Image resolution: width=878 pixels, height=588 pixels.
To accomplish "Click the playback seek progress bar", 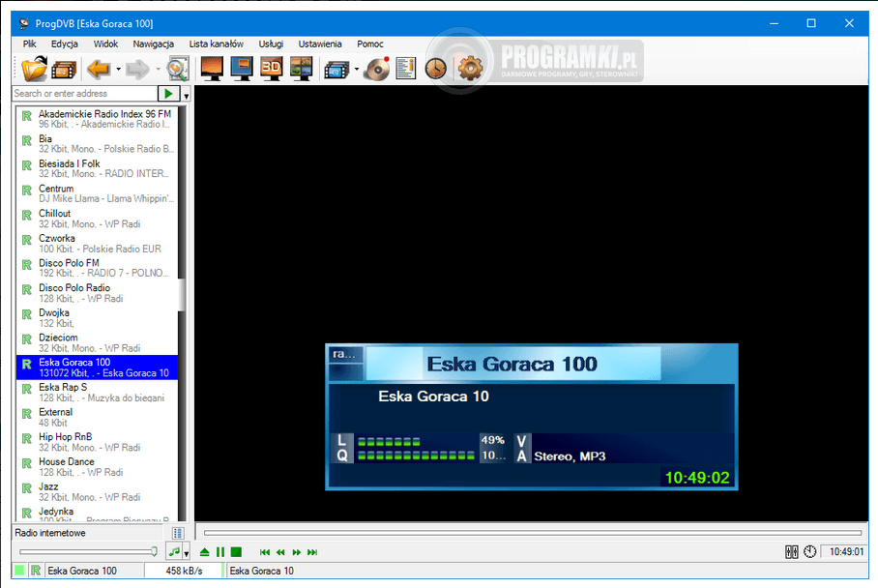I will [x=533, y=533].
